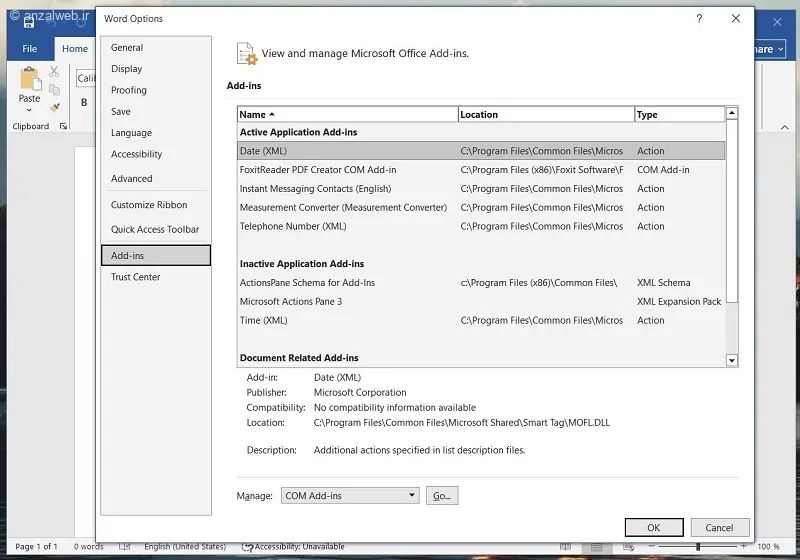800x560 pixels.
Task: Select Add-ins in Word Options sidebar
Action: pos(156,256)
